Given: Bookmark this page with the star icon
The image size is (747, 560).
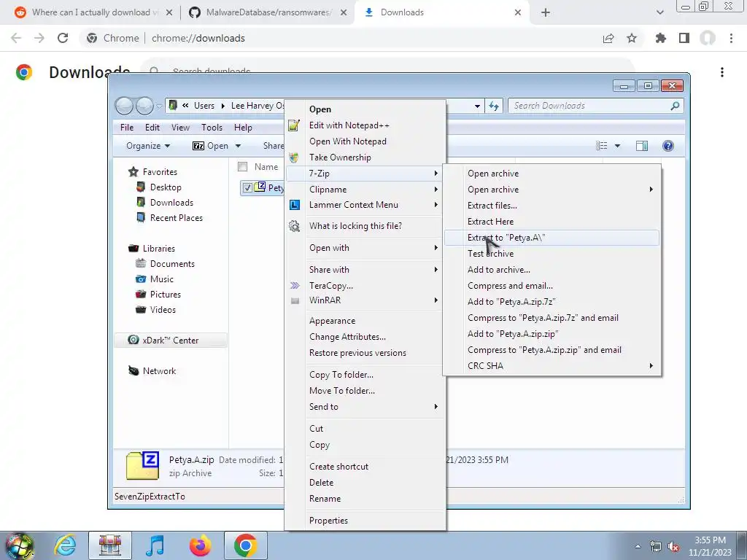Looking at the screenshot, I should coord(632,38).
